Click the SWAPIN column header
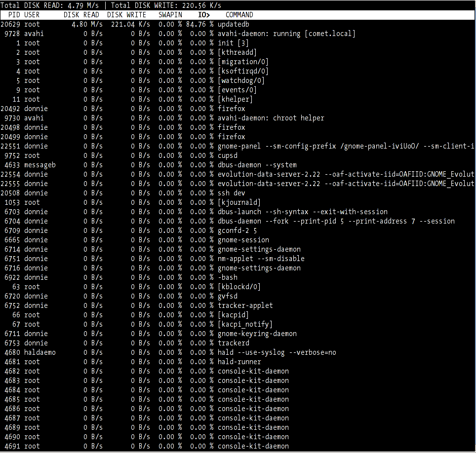This screenshot has height=453, width=476. (170, 15)
